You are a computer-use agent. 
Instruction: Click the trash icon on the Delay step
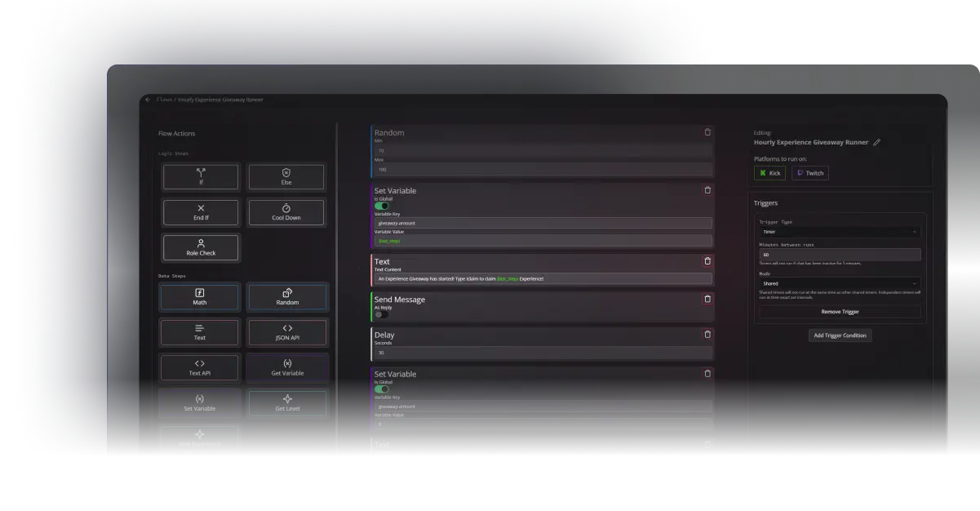[707, 334]
